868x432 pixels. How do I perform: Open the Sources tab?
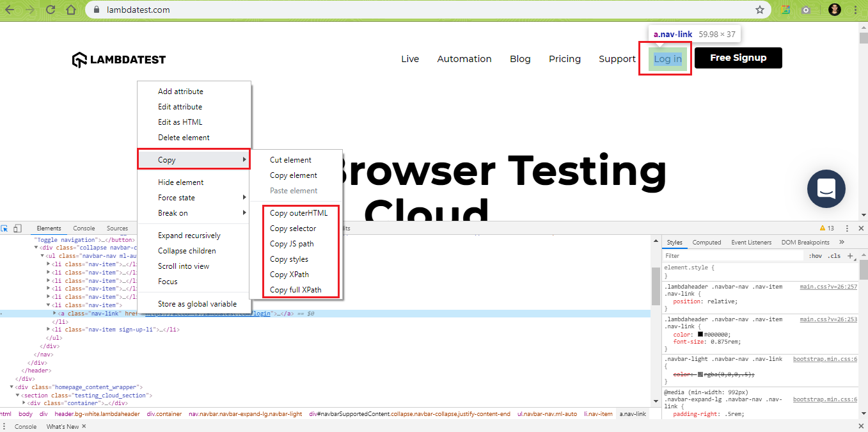[117, 228]
